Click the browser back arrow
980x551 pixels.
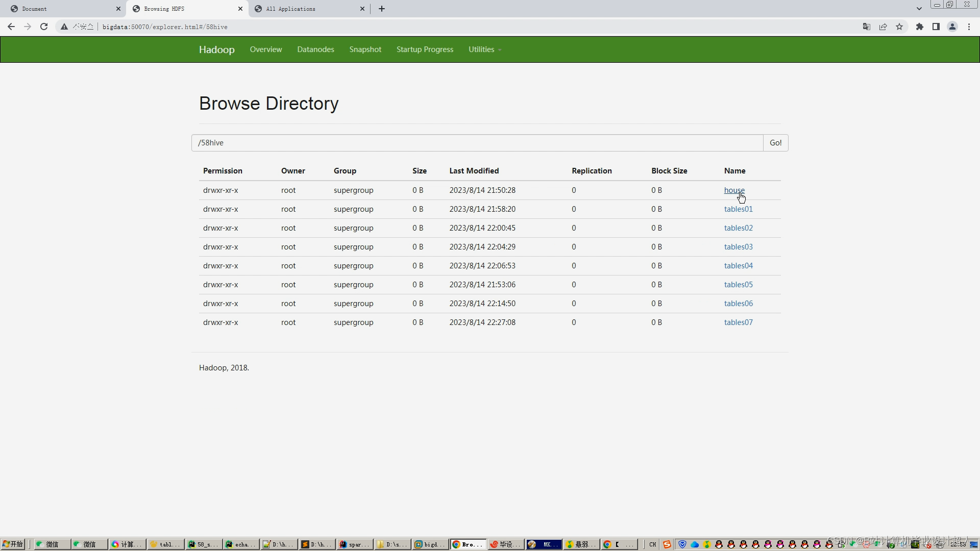[x=11, y=27]
